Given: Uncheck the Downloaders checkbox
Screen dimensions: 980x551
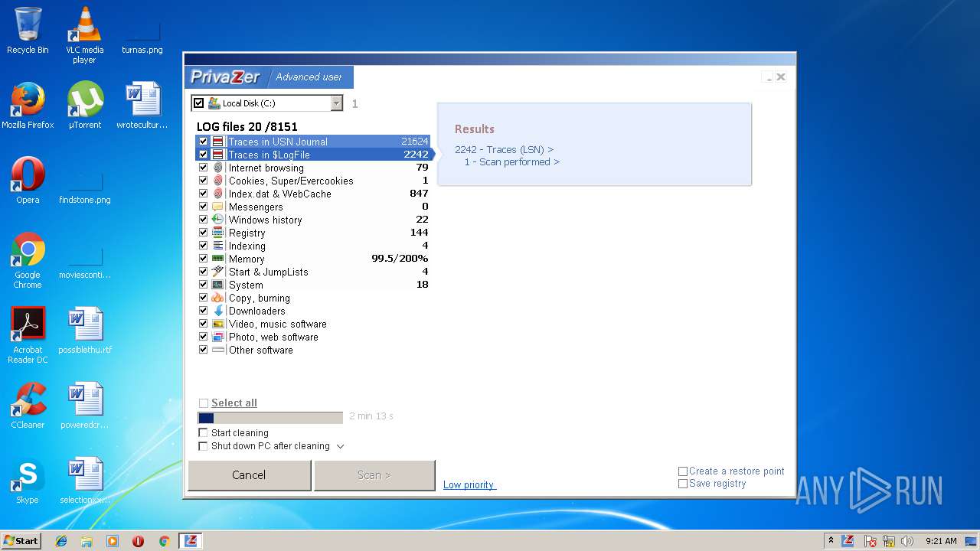Looking at the screenshot, I should tap(203, 311).
